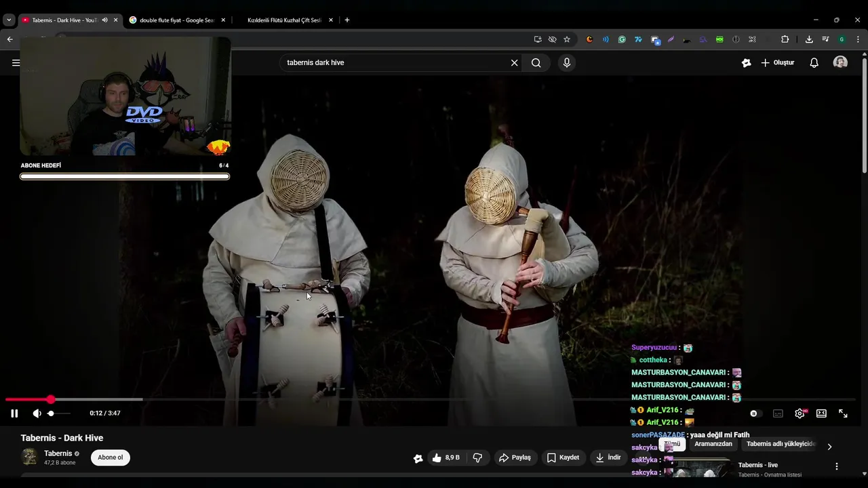The image size is (868, 488).
Task: Open player settings gear
Action: click(x=800, y=413)
